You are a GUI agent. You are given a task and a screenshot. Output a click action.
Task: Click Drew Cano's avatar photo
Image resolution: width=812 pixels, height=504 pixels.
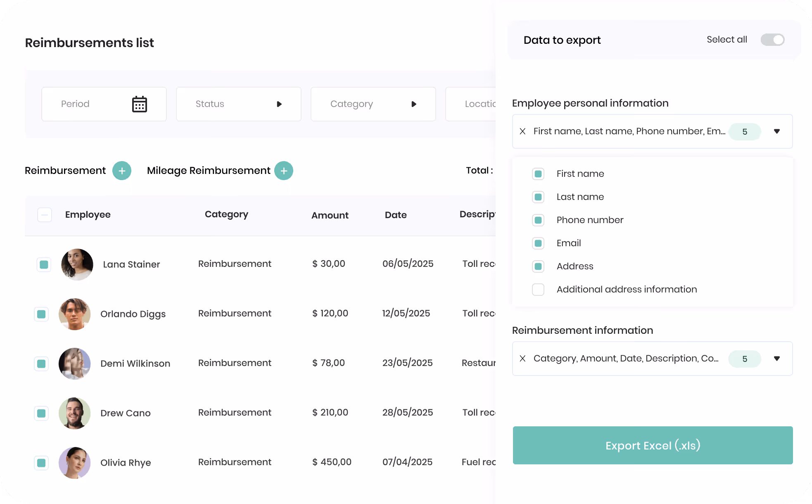[x=74, y=413]
